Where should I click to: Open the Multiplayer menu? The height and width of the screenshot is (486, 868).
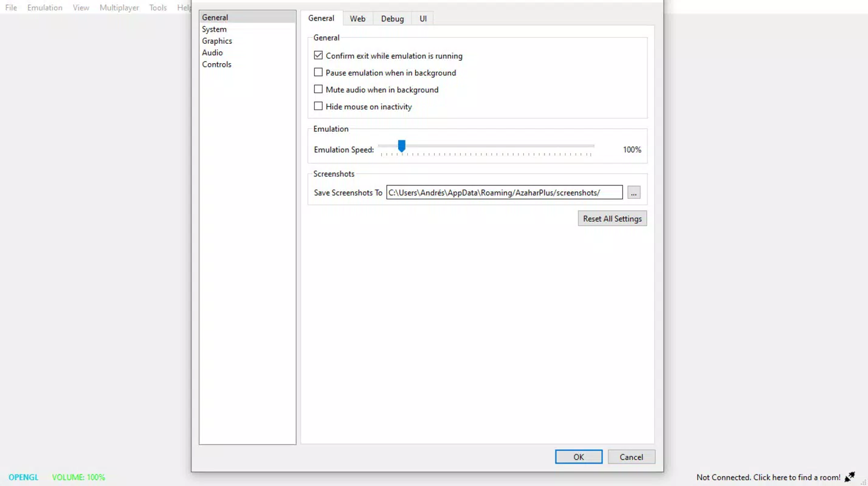pyautogui.click(x=119, y=8)
